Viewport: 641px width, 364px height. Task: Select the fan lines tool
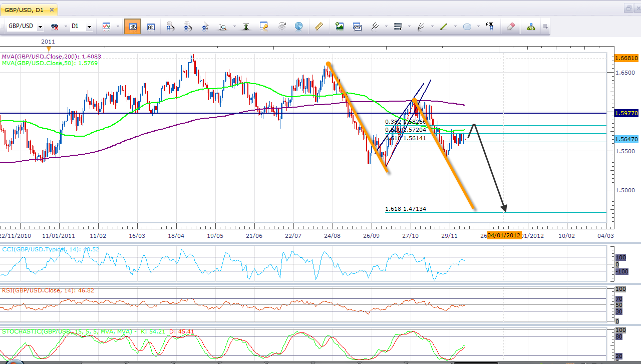point(421,27)
